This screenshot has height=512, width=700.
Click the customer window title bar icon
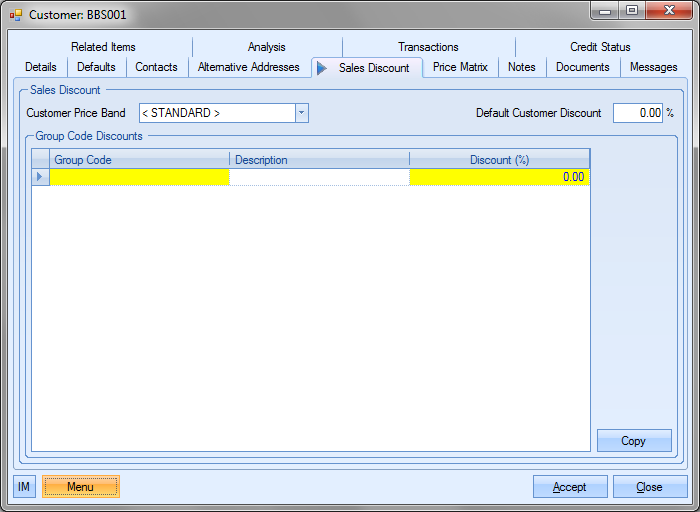(x=15, y=16)
